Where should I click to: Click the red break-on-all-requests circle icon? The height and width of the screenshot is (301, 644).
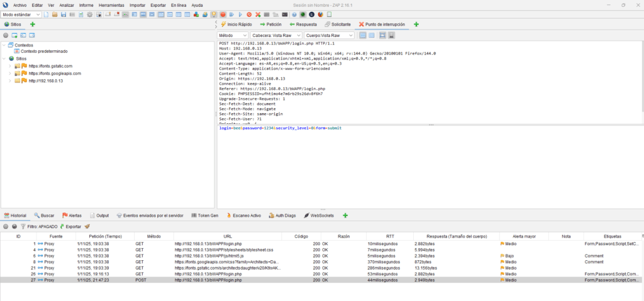[x=223, y=14]
